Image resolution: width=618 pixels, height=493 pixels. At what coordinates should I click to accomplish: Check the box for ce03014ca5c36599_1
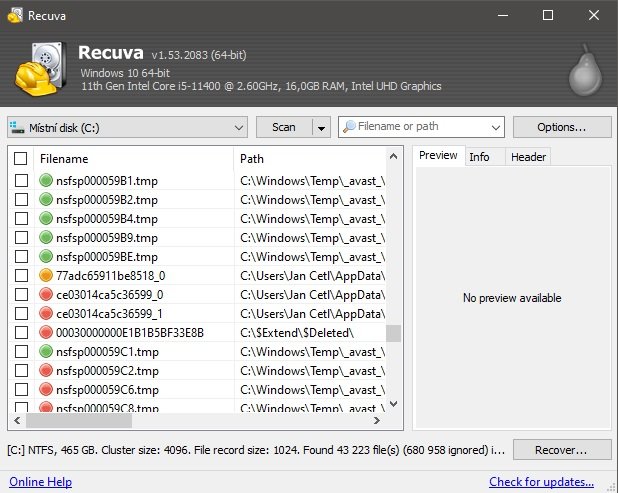[21, 313]
